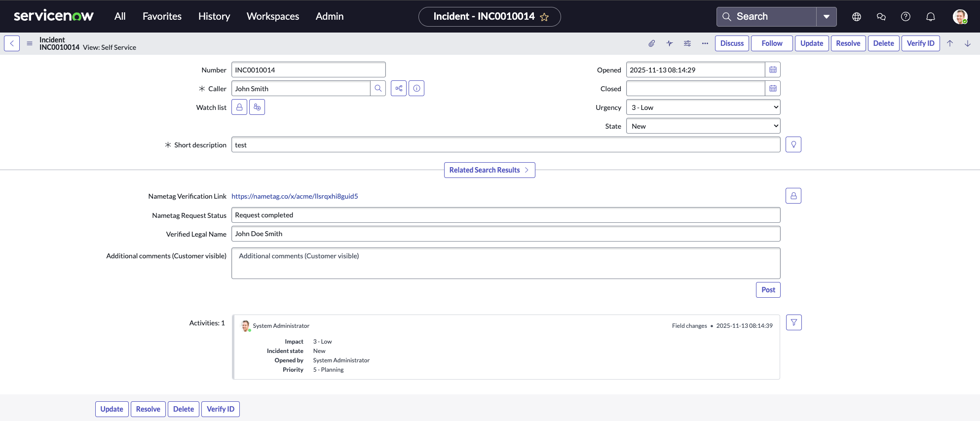
Task: Open the Urgency dropdown
Action: click(703, 107)
